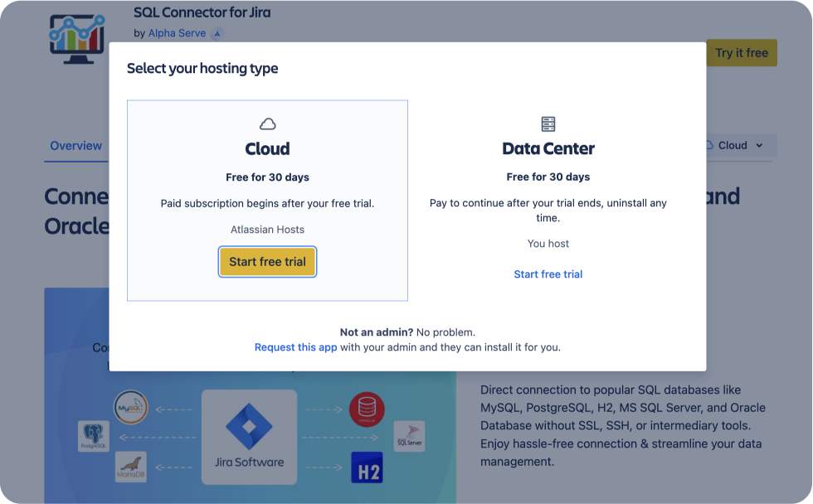Click the Alpha Serve vendor link
This screenshot has height=504, width=813.
(x=177, y=33)
